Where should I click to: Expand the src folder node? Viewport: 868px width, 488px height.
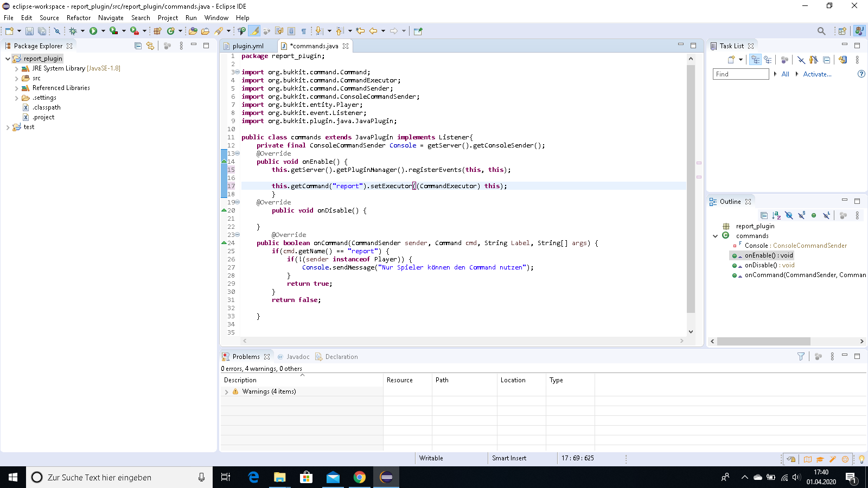[x=17, y=79]
